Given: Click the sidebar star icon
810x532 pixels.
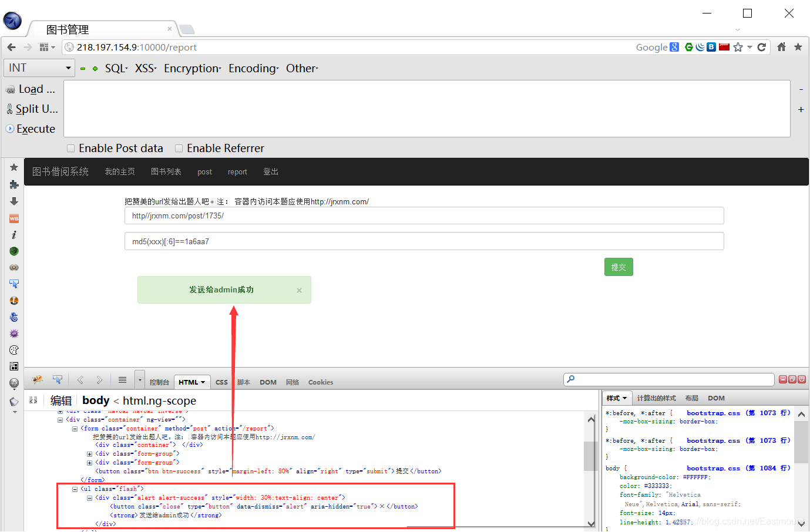Looking at the screenshot, I should [x=14, y=168].
